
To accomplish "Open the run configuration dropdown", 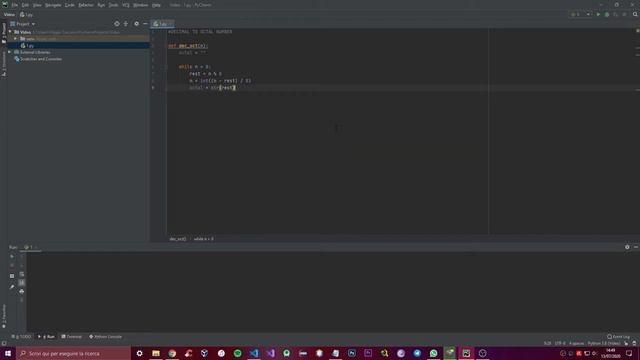I will (581, 14).
